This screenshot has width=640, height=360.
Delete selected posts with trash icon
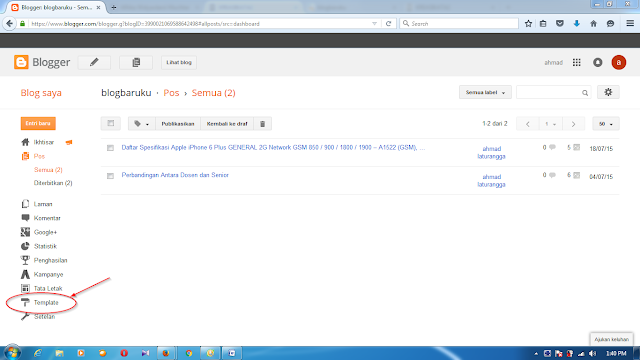[262, 124]
